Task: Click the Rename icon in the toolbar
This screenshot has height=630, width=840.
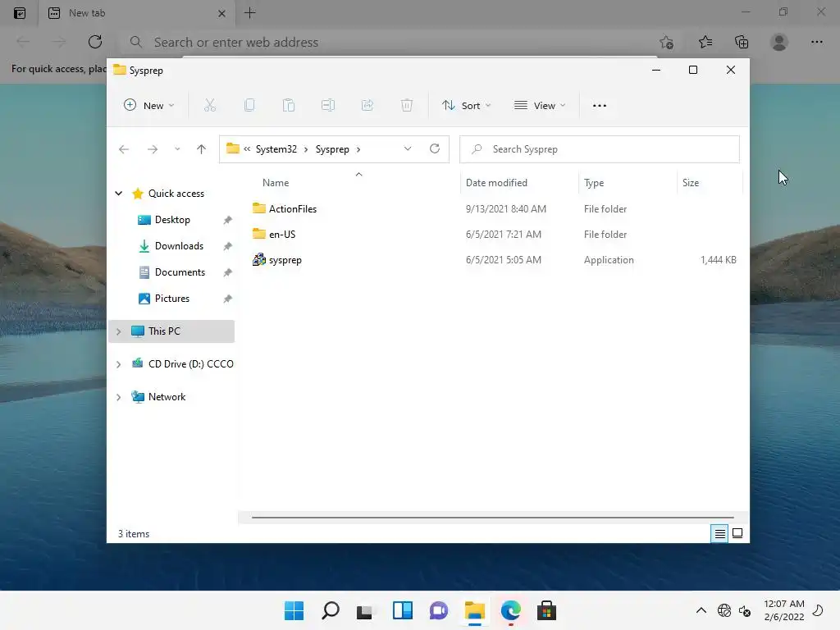Action: [328, 106]
